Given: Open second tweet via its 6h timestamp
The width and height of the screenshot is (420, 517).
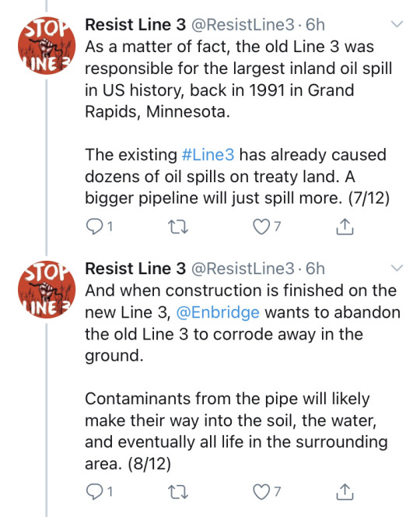Looking at the screenshot, I should click(315, 269).
